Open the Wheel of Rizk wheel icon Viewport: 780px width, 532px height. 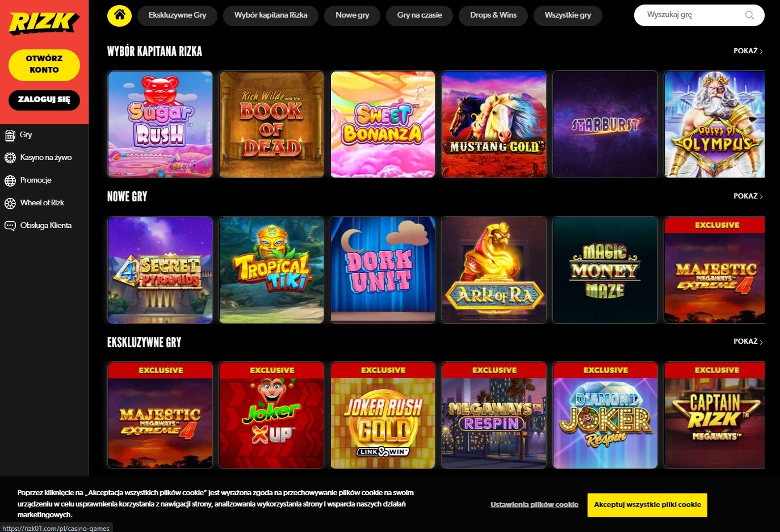tap(10, 203)
